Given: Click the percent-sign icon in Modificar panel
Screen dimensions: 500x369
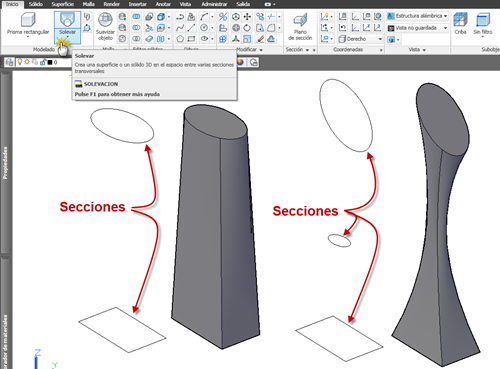Looking at the screenshot, I should tap(223, 17).
